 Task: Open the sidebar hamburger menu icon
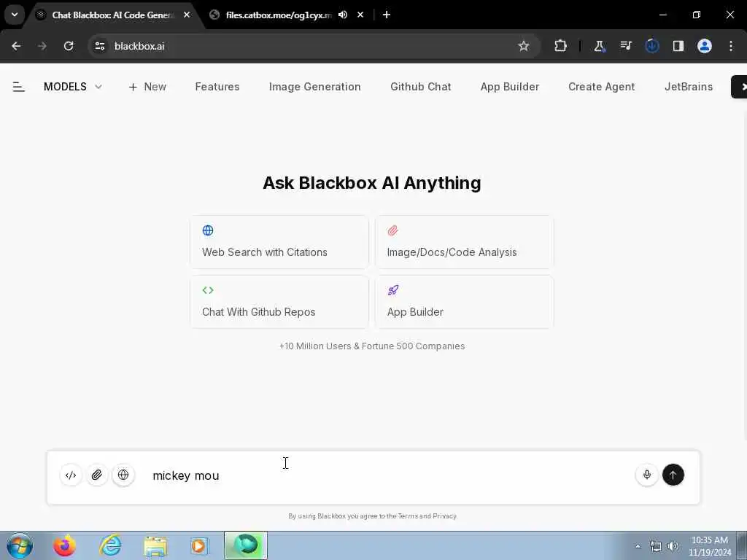point(18,87)
